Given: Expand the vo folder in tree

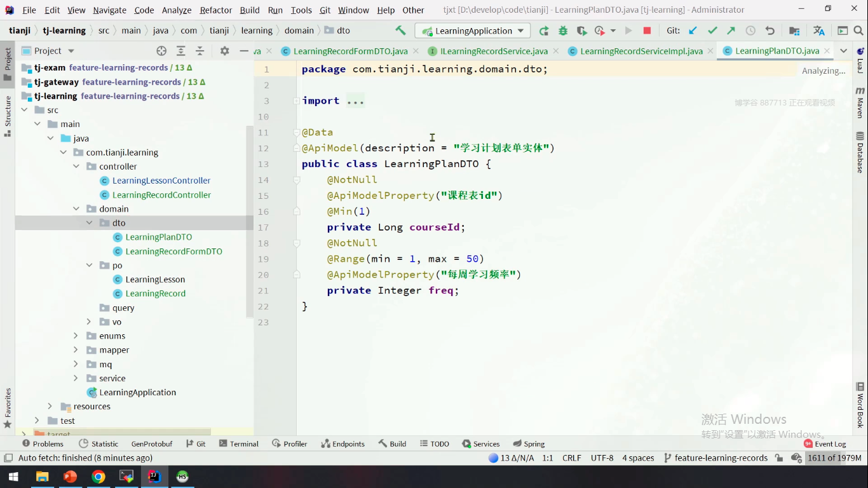Looking at the screenshot, I should pos(89,322).
